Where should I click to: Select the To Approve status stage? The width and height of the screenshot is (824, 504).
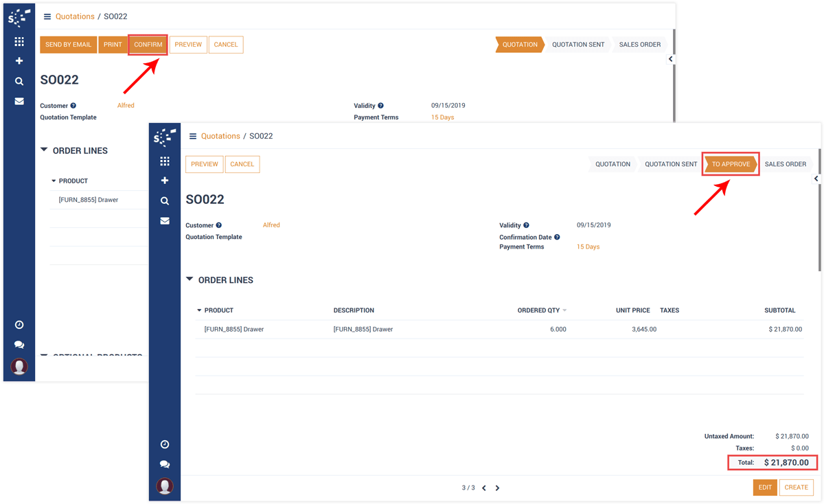[731, 165]
